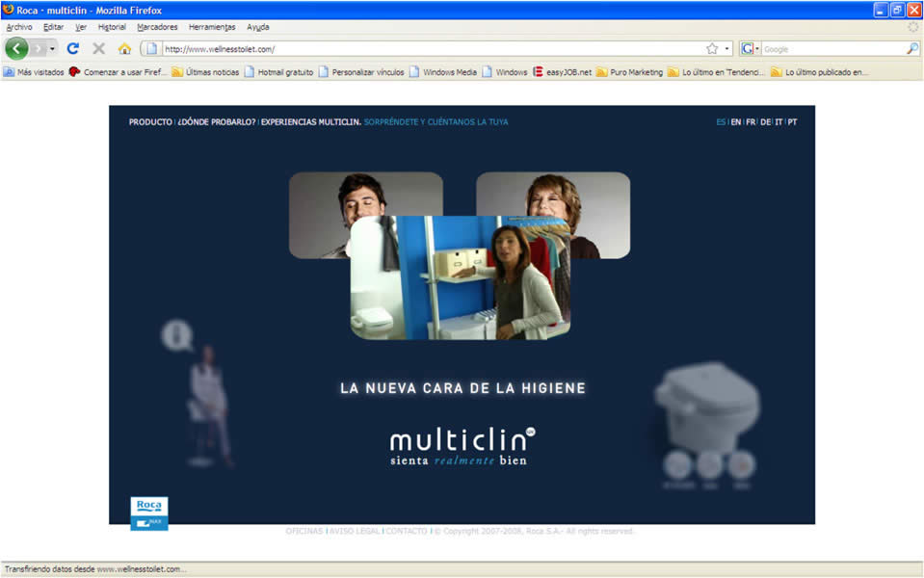
Task: Click the Google search box
Action: [833, 49]
